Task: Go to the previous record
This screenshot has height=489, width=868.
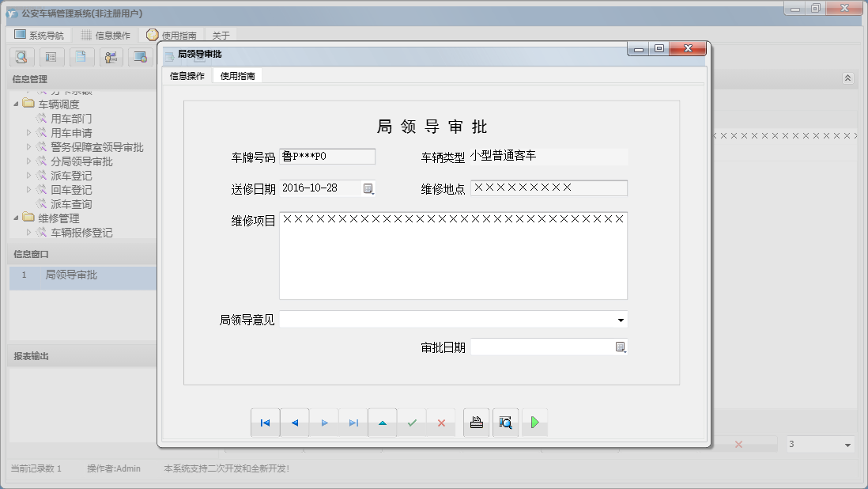Action: click(x=295, y=423)
